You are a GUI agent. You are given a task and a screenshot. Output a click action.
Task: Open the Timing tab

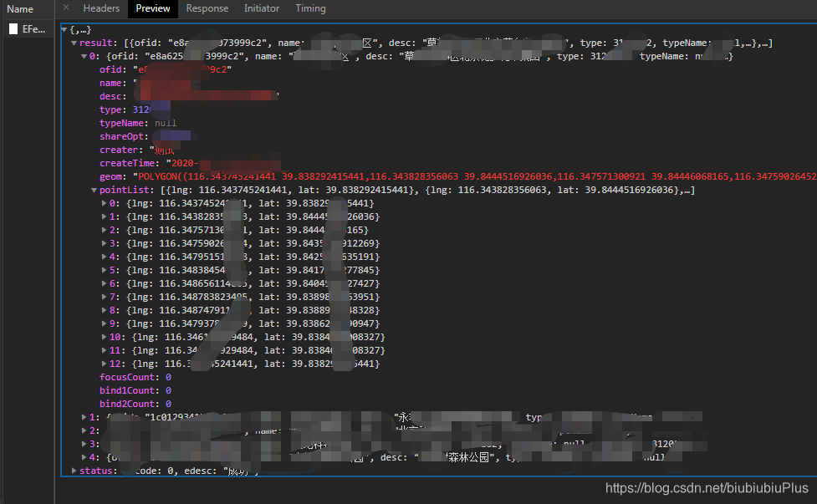pyautogui.click(x=310, y=8)
